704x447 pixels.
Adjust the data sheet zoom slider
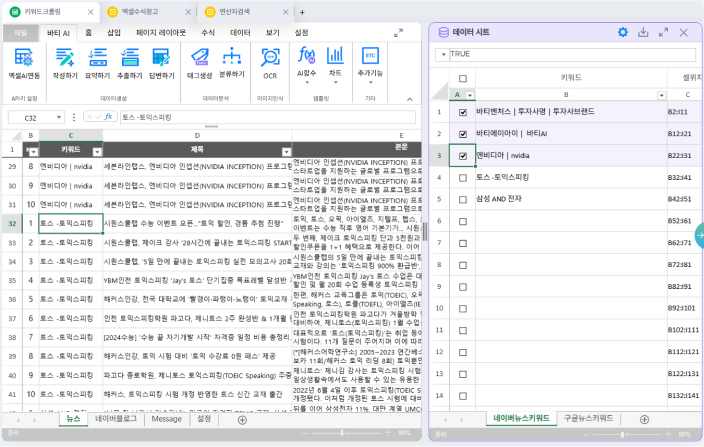point(625,434)
